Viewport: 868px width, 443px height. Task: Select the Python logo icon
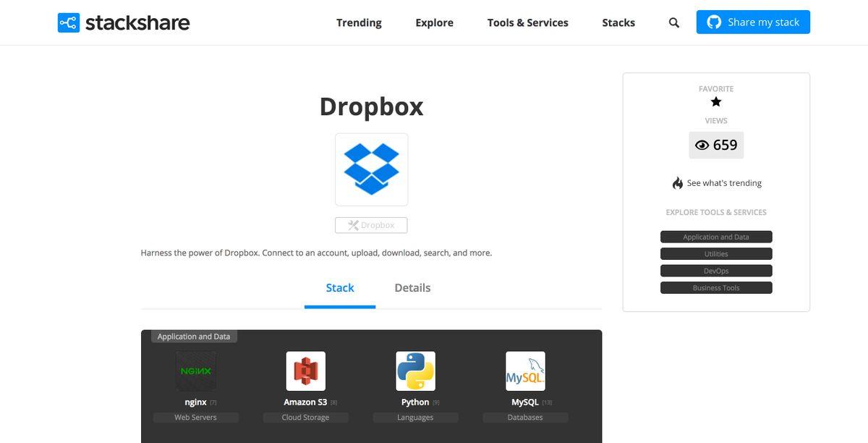point(415,371)
